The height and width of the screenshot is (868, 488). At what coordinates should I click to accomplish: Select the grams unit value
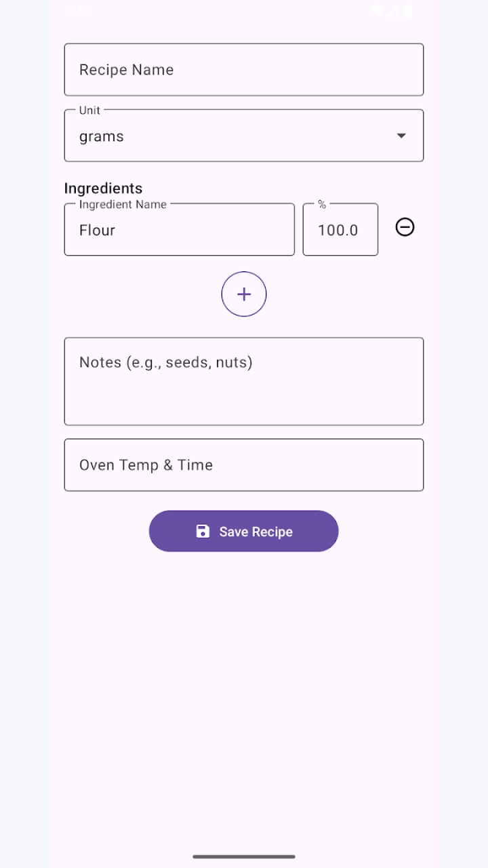click(102, 136)
